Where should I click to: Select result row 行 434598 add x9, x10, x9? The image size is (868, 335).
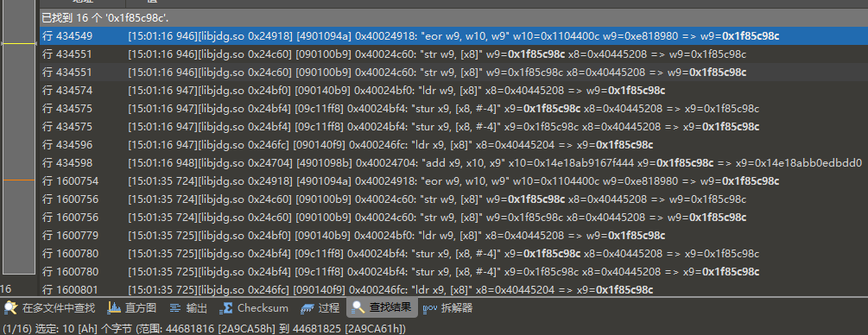pos(454,163)
